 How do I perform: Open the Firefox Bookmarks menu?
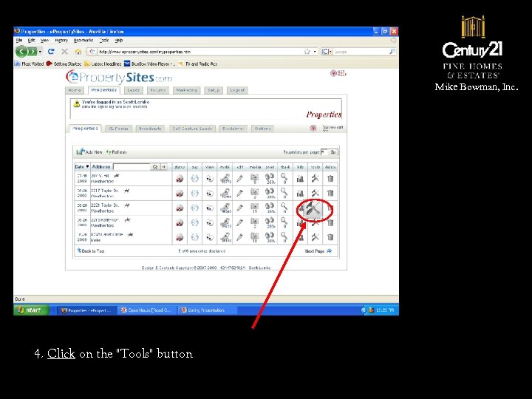83,41
